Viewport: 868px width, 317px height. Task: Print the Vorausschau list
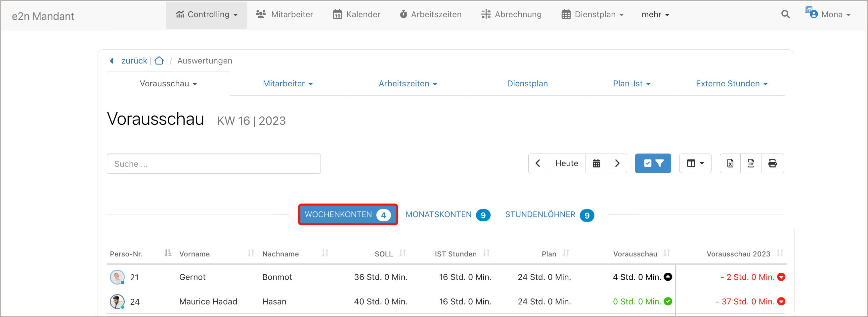(x=773, y=163)
